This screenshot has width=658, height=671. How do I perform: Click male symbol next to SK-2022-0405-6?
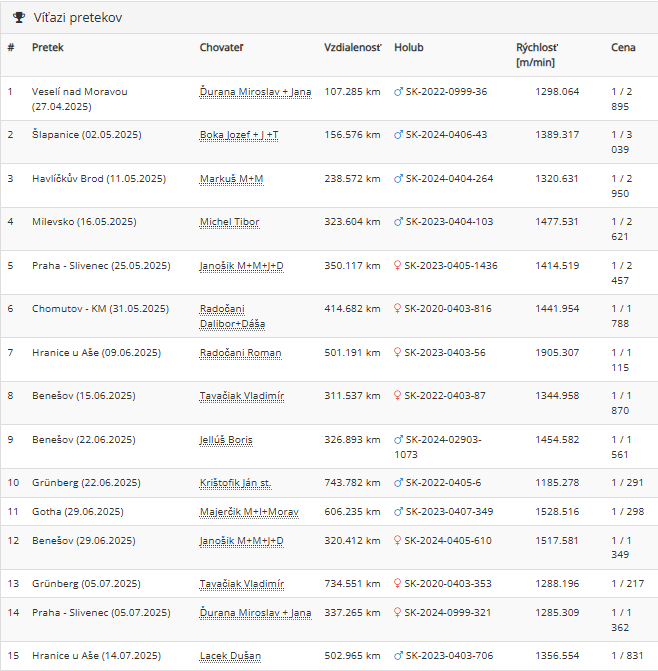398,483
